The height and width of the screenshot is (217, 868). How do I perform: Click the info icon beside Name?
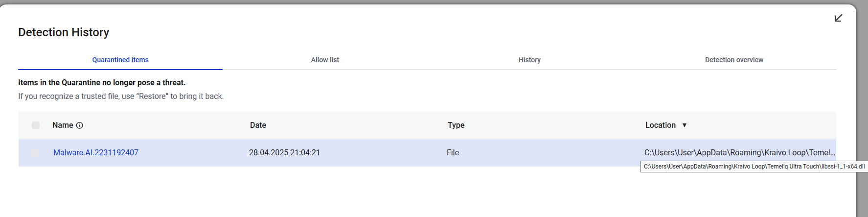pos(80,125)
